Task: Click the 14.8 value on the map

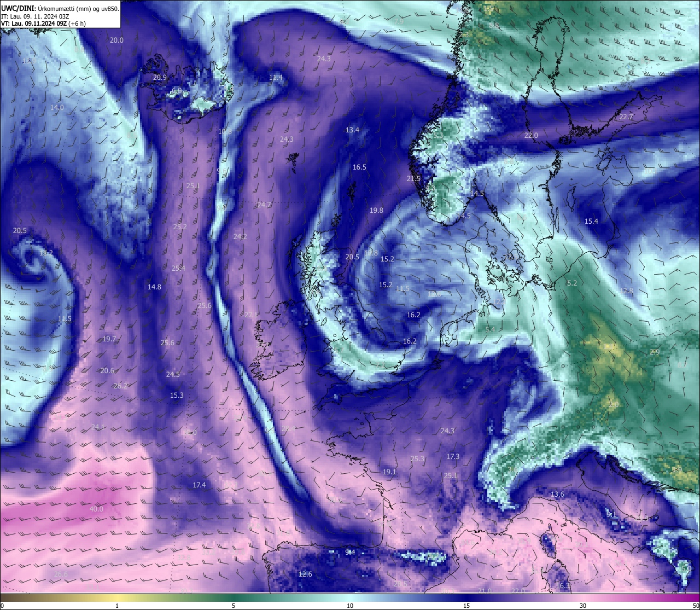Action: point(155,287)
